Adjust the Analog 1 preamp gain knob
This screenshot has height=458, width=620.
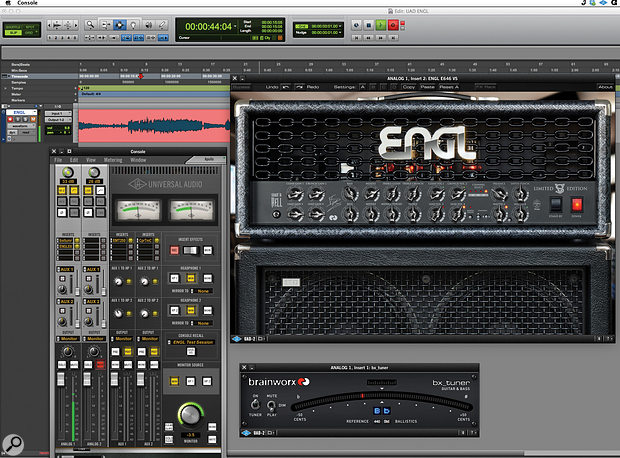pyautogui.click(x=68, y=172)
